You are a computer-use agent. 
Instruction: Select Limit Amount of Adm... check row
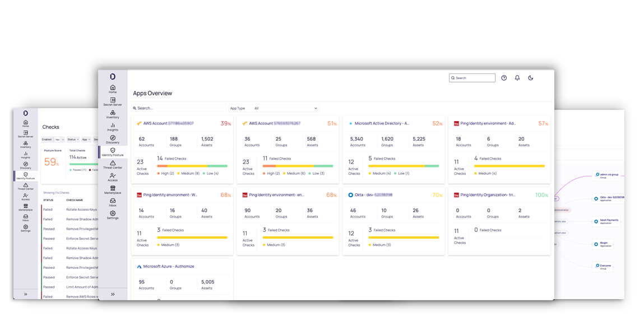(x=69, y=287)
